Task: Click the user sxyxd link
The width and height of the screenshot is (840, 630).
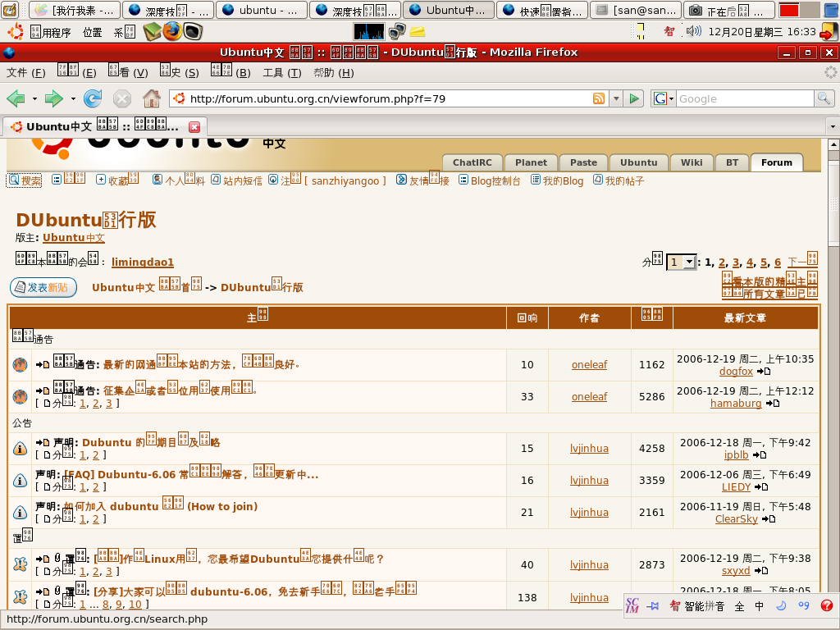Action: [x=736, y=571]
